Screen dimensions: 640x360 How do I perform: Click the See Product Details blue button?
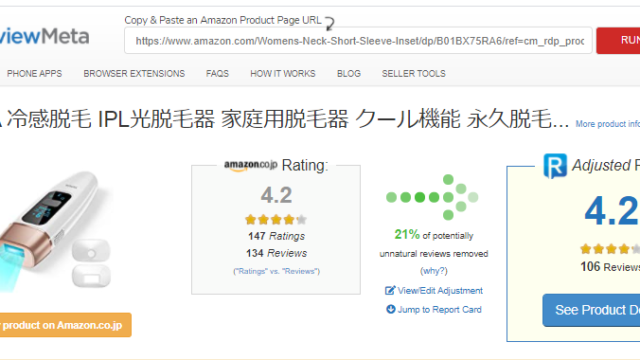[x=591, y=310]
